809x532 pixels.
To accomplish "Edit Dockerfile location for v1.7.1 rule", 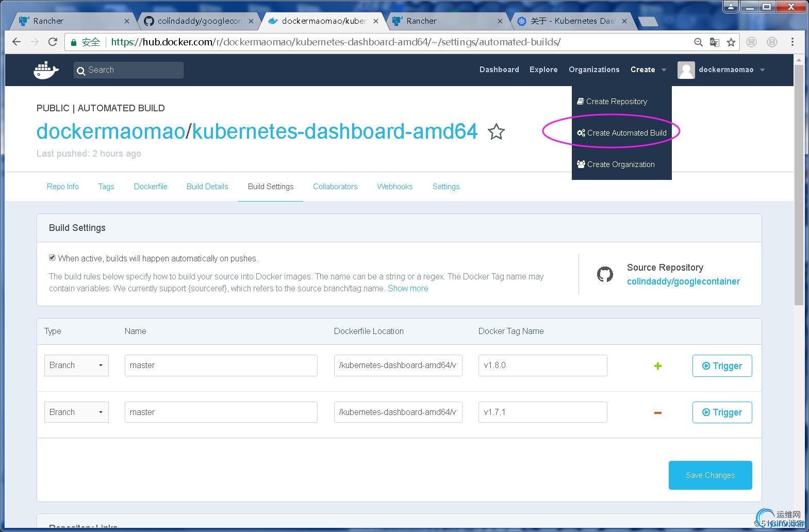I will tap(398, 412).
